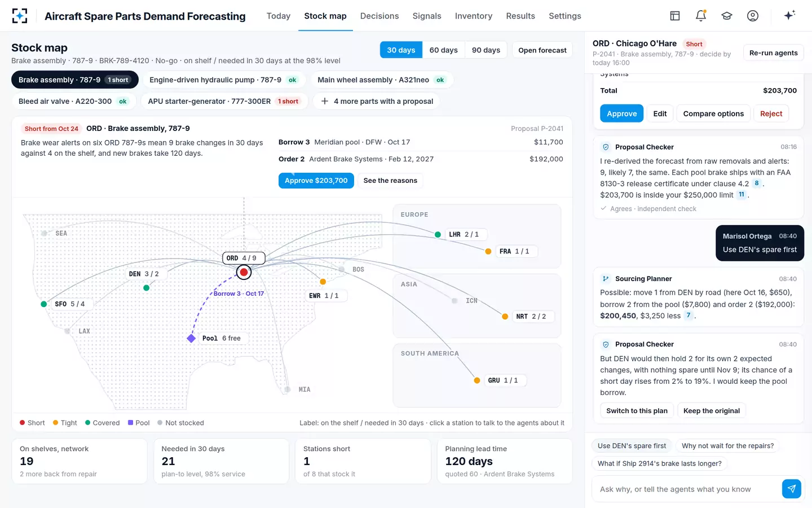Image resolution: width=812 pixels, height=508 pixels.
Task: Open the user account icon
Action: coord(753,16)
